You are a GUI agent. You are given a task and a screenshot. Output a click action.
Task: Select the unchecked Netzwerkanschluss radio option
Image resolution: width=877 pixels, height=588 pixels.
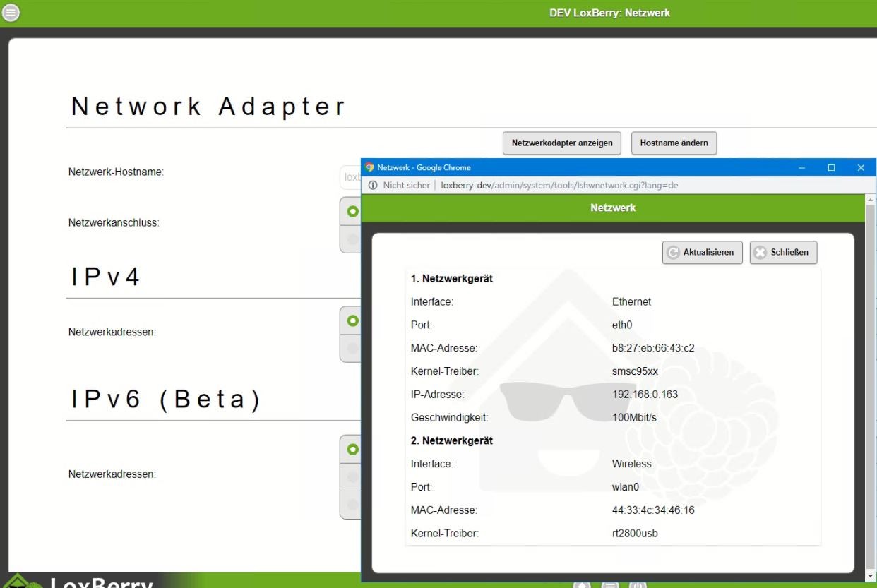[352, 239]
